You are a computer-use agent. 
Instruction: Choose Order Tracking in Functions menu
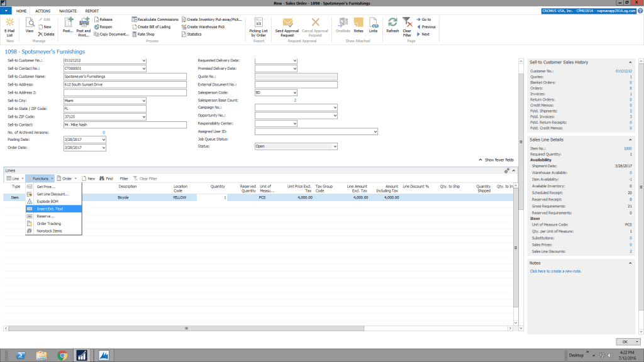click(x=49, y=223)
